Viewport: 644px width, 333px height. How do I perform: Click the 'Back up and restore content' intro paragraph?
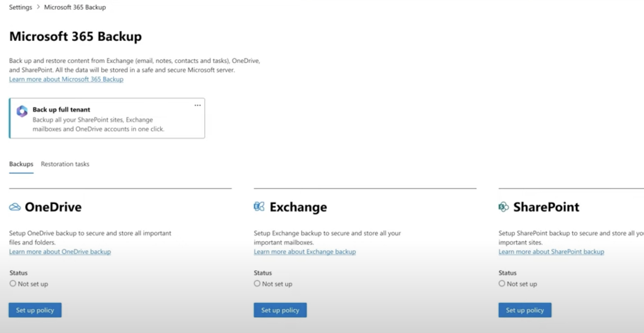[134, 65]
